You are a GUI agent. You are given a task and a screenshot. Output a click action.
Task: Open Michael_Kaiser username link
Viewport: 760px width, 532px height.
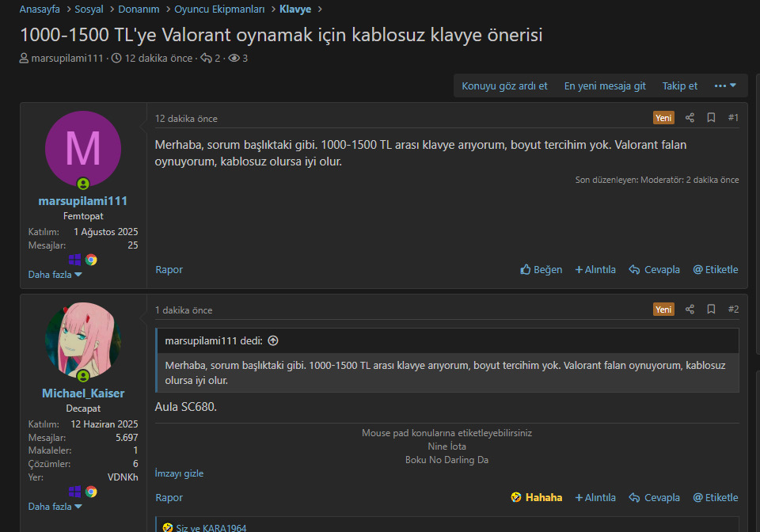click(83, 393)
